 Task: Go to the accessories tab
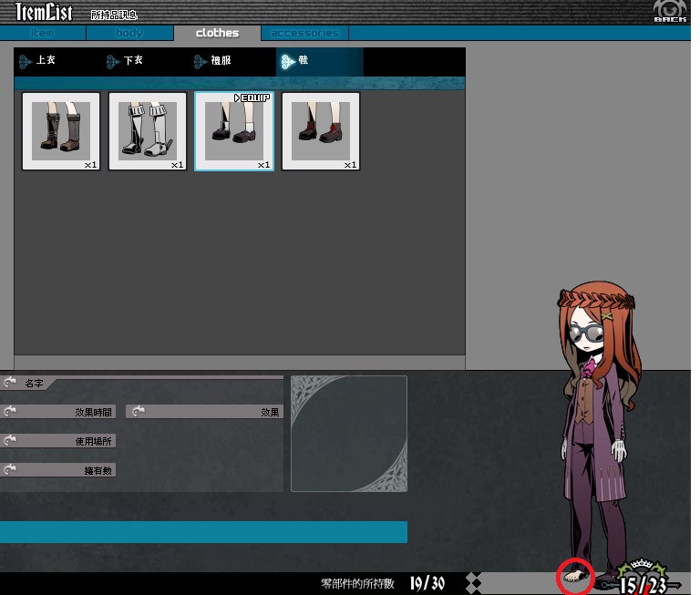[304, 33]
